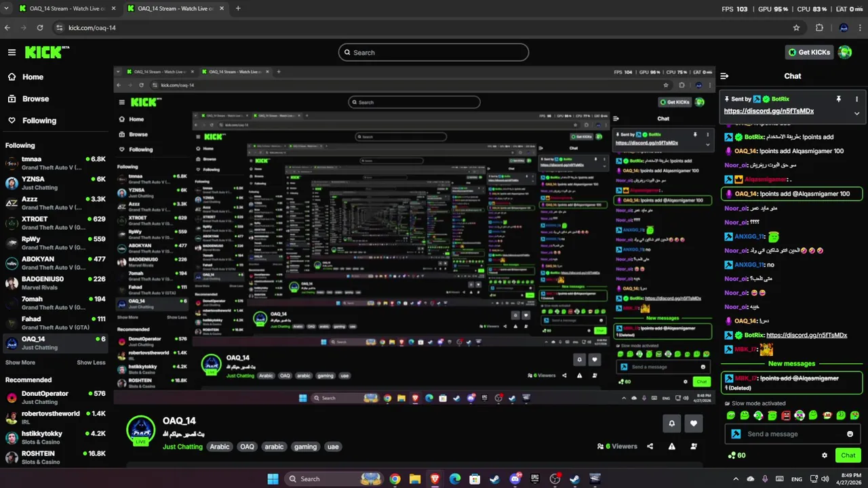
Task: Open the Windows Start menu
Action: pos(273,479)
